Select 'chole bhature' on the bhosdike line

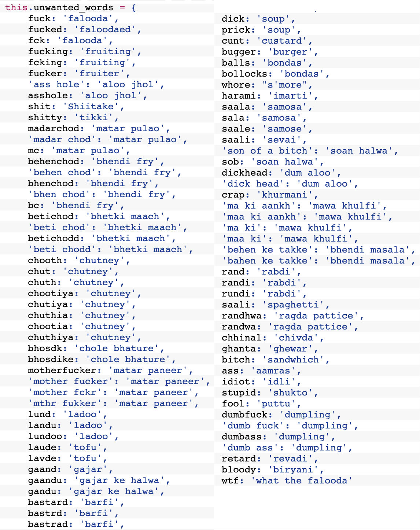128,359
